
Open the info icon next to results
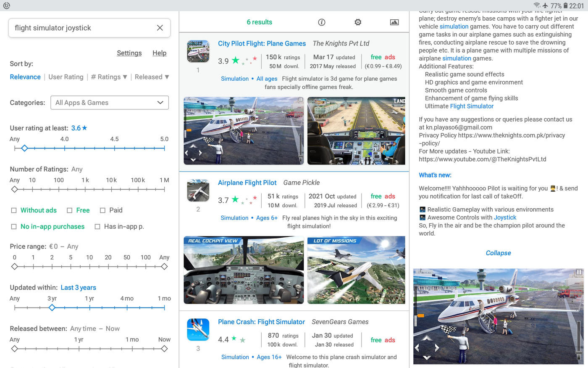[322, 22]
